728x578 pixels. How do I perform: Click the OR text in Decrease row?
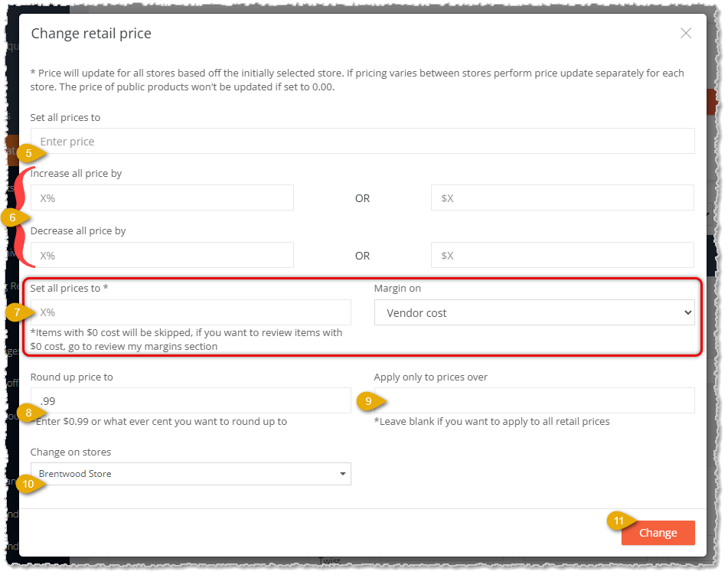362,256
